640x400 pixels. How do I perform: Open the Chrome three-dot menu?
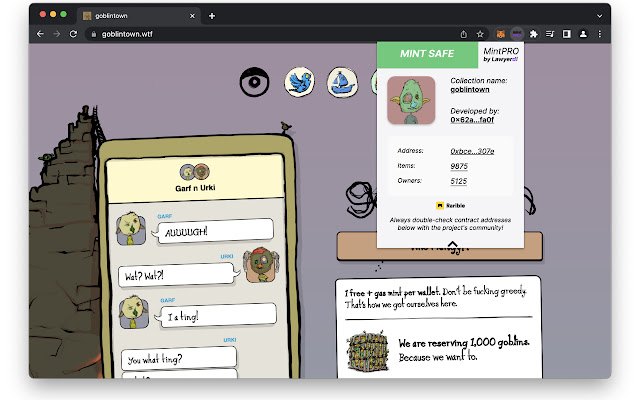600,34
